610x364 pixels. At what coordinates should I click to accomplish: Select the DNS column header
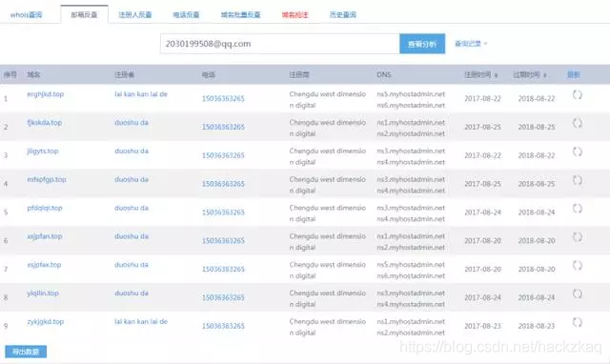[x=383, y=74]
